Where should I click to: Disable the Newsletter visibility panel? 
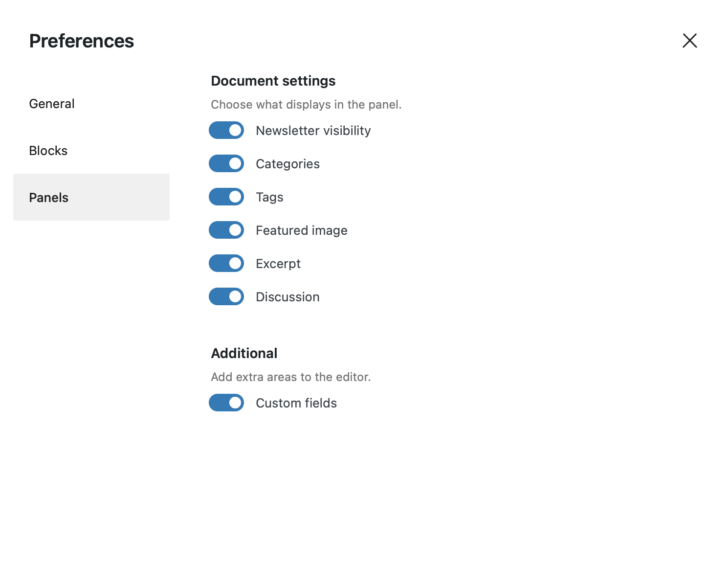226,130
